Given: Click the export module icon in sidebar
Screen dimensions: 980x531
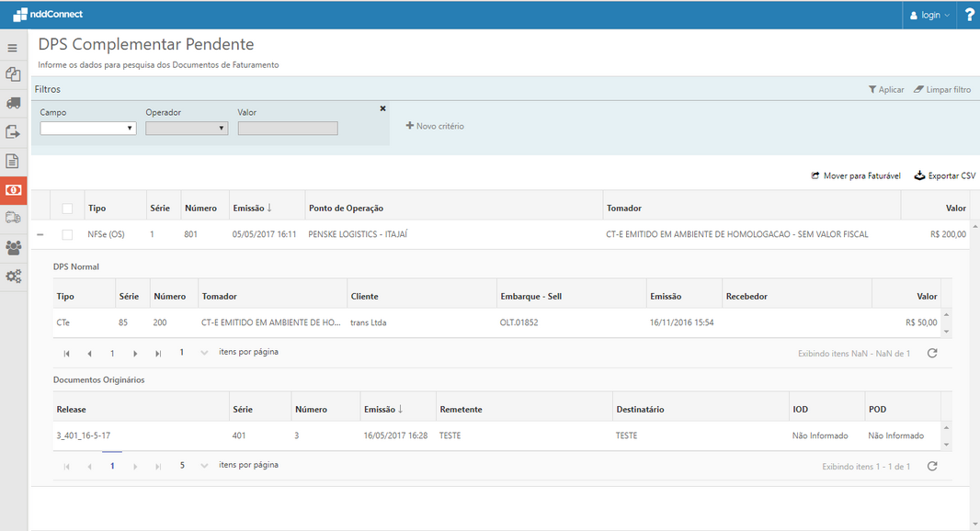Looking at the screenshot, I should [x=12, y=131].
